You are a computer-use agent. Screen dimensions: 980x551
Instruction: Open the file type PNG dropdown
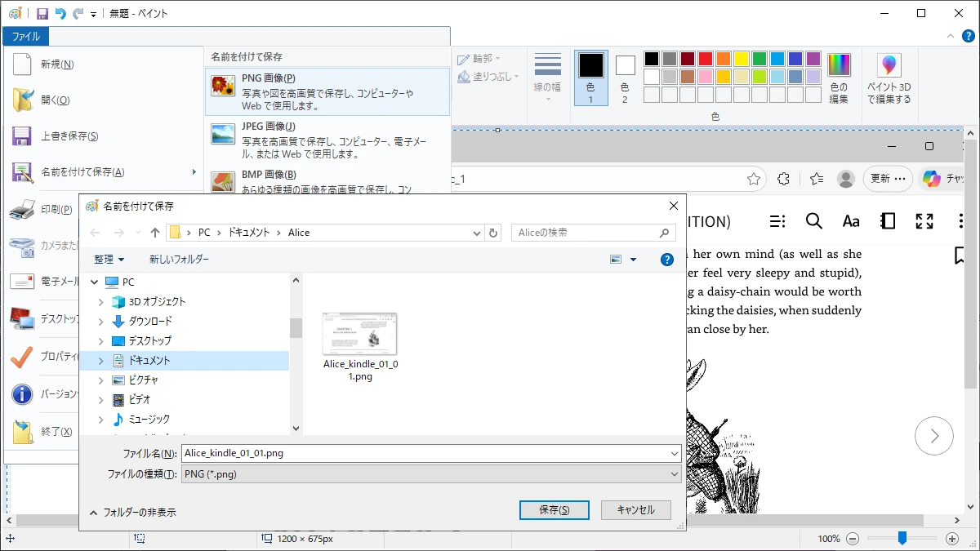pyautogui.click(x=431, y=474)
